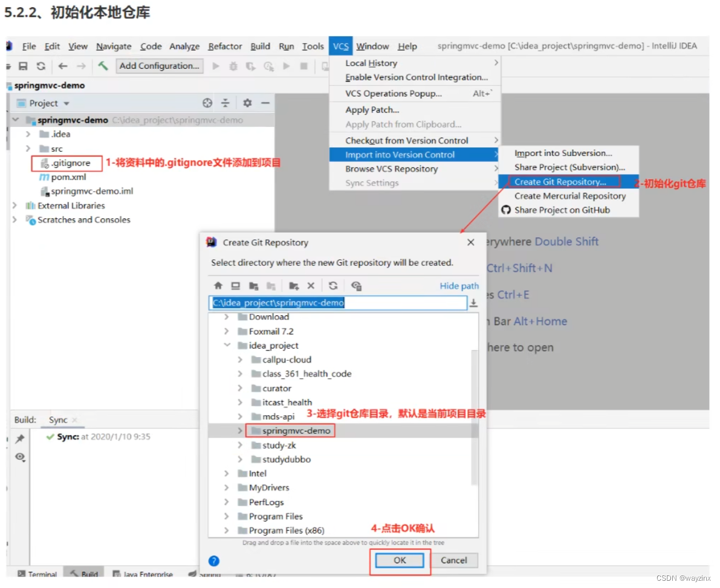Click the directory path input field
Viewport: 720px width, 588px height.
click(x=338, y=303)
